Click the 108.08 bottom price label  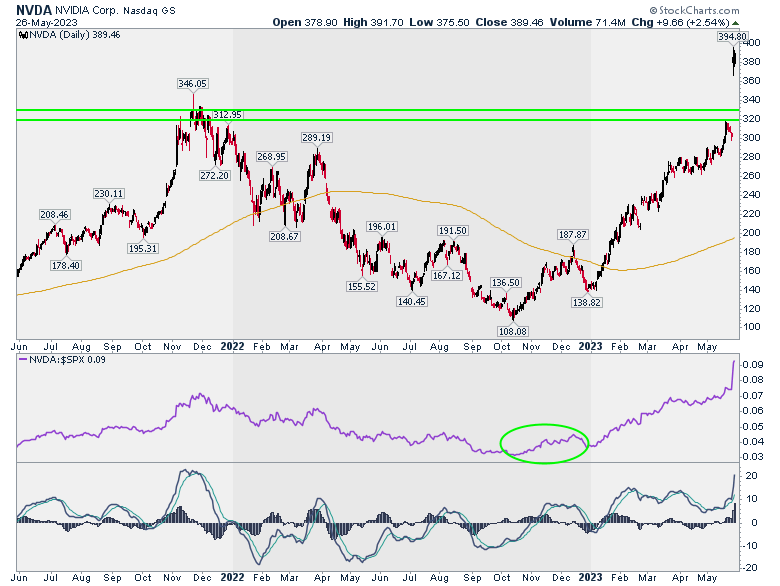click(x=513, y=331)
